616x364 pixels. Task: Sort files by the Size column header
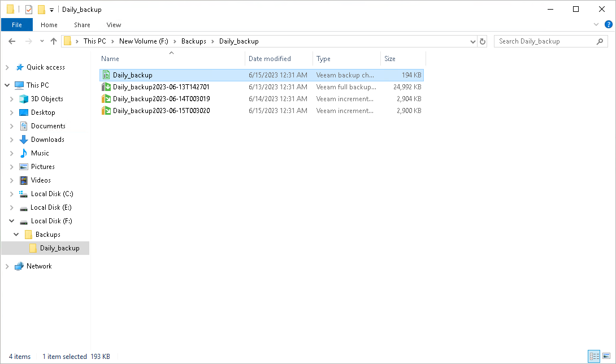click(x=390, y=58)
